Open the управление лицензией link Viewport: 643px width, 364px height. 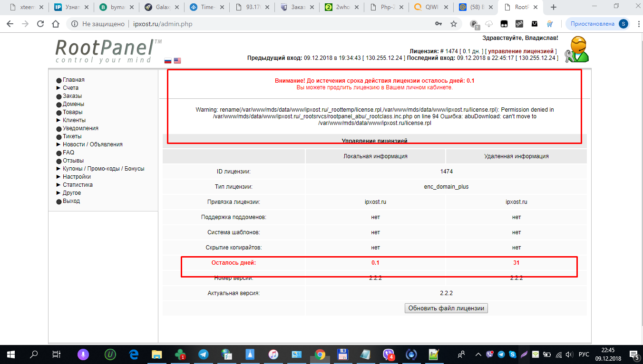coord(520,51)
